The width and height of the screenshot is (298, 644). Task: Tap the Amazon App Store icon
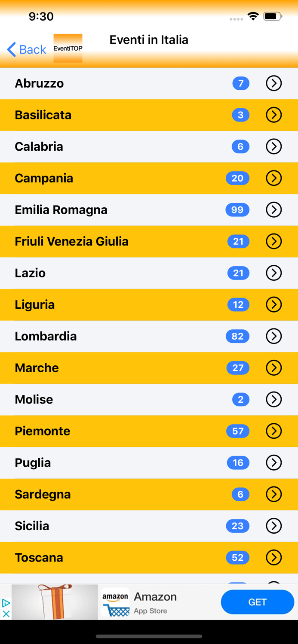115,601
